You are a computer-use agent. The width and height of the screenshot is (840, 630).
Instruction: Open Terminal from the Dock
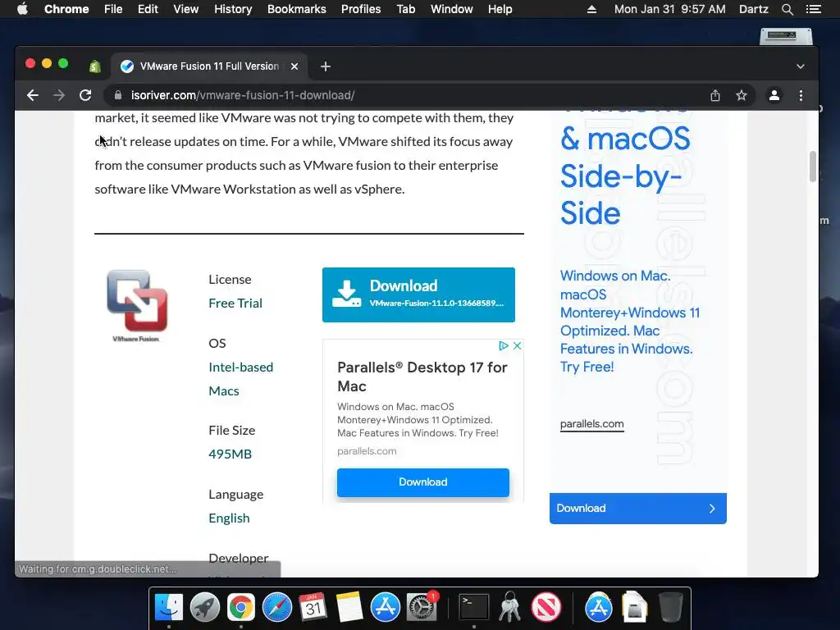coord(474,607)
